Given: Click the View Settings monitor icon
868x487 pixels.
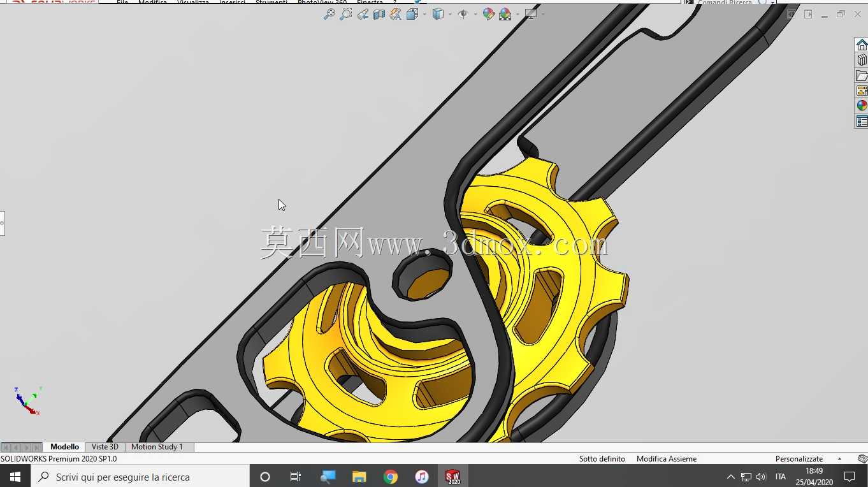Looking at the screenshot, I should (531, 14).
